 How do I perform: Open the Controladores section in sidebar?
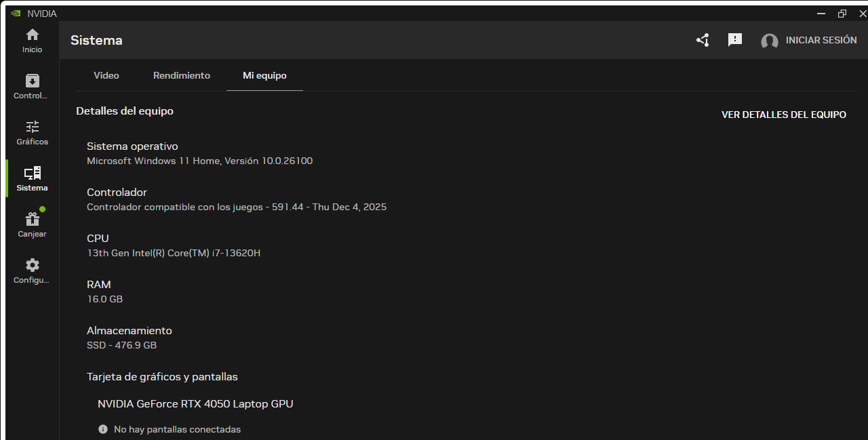point(32,81)
